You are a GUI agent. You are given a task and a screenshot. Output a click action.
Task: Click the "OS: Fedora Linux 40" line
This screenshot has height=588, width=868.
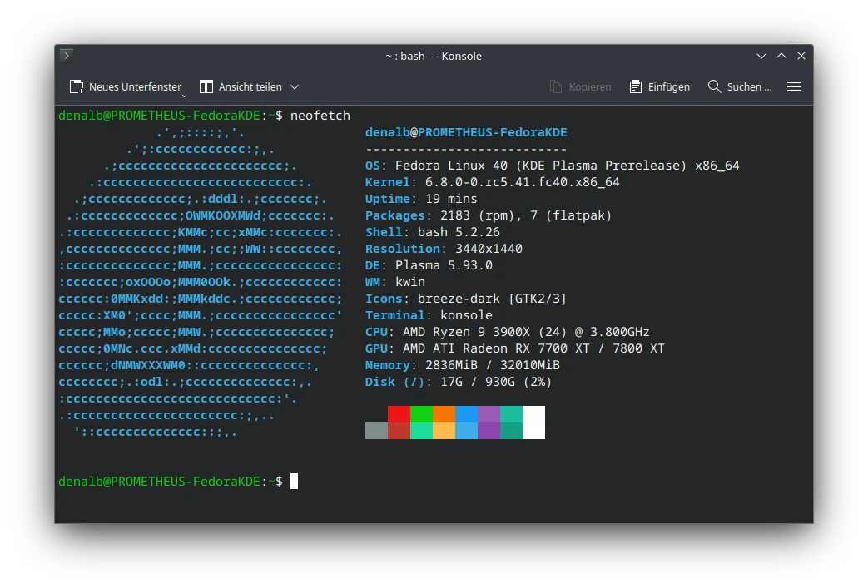[x=552, y=166]
